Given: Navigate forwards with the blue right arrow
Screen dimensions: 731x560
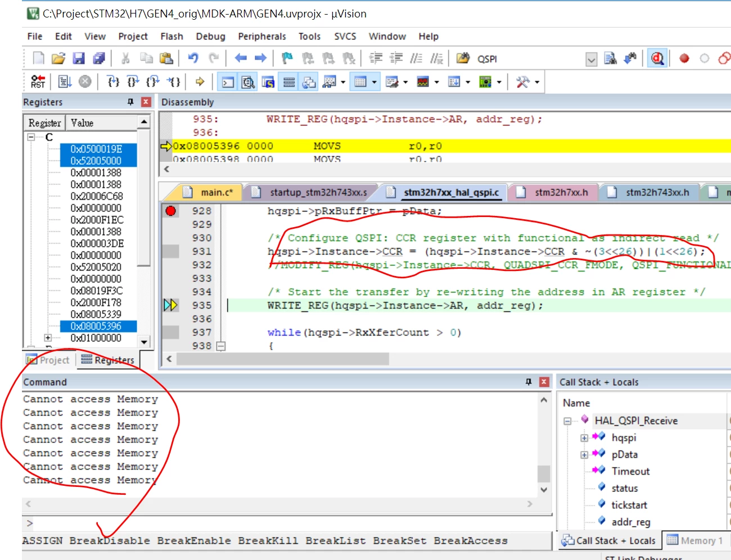Looking at the screenshot, I should (260, 58).
